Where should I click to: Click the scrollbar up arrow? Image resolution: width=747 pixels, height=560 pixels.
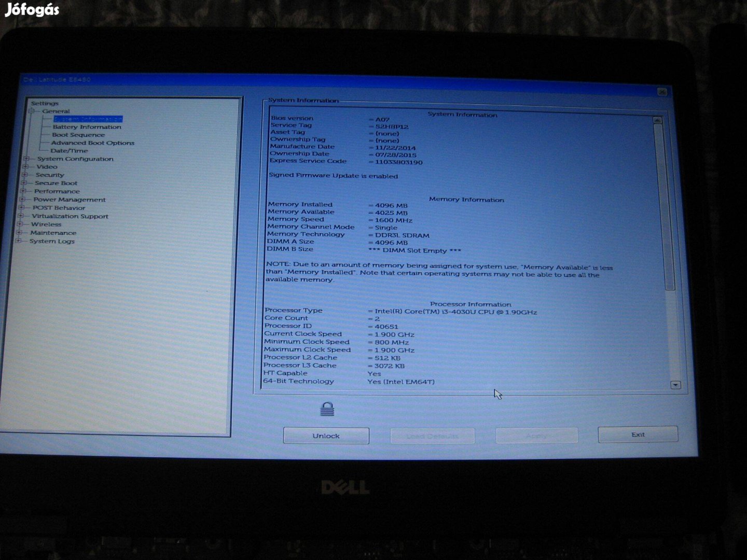click(x=658, y=120)
